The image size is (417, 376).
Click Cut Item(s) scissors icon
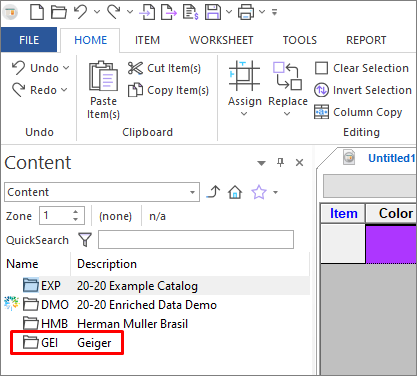point(135,68)
